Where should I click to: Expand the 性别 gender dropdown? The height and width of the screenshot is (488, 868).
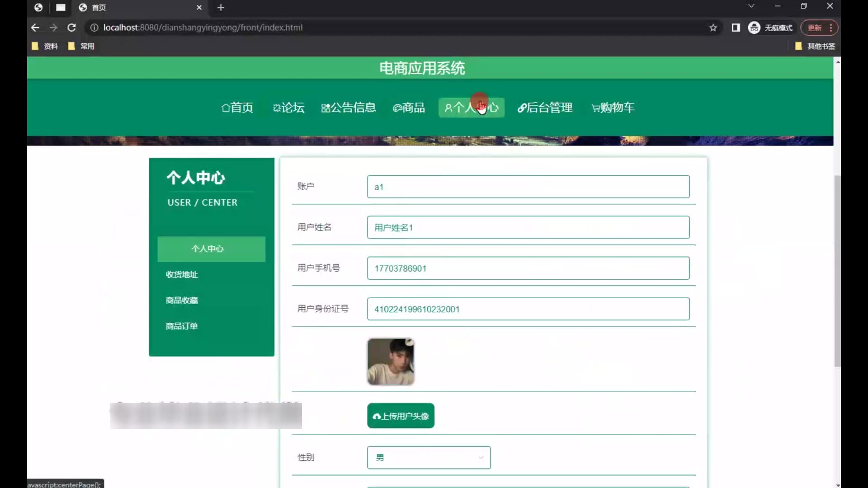click(429, 457)
